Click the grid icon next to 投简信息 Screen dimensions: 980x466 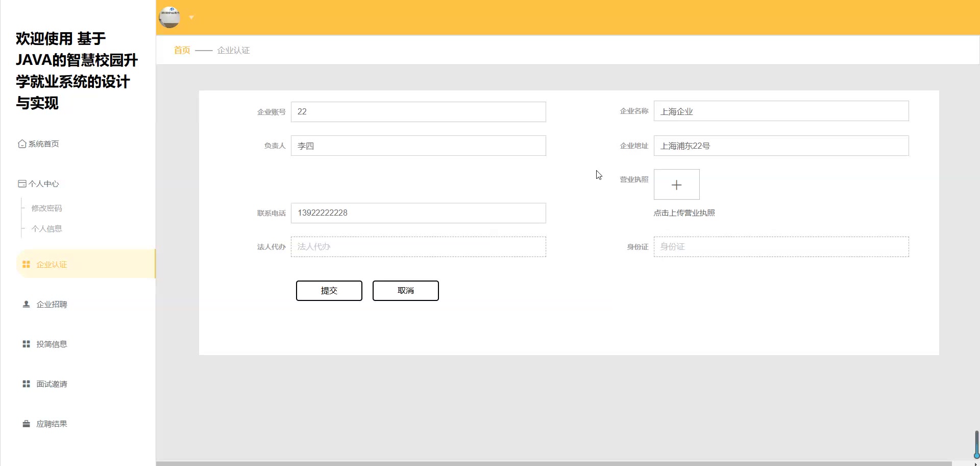[x=26, y=344]
